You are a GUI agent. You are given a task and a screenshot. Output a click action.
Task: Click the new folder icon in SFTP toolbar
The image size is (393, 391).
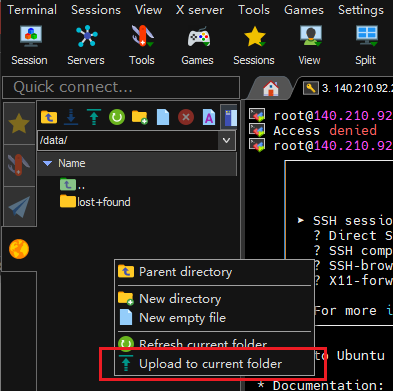(x=140, y=117)
